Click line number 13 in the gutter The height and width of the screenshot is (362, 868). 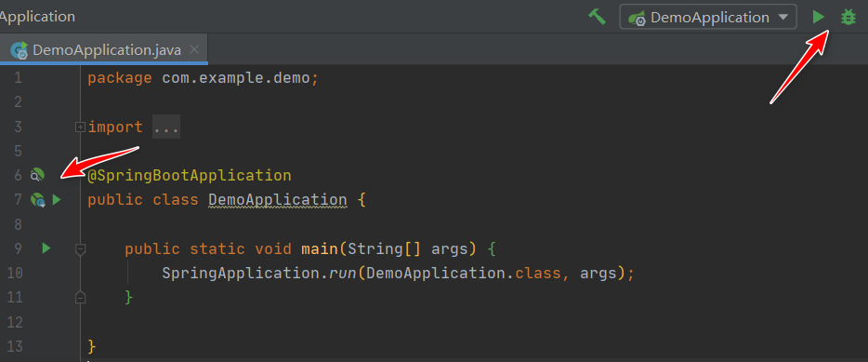(14, 346)
